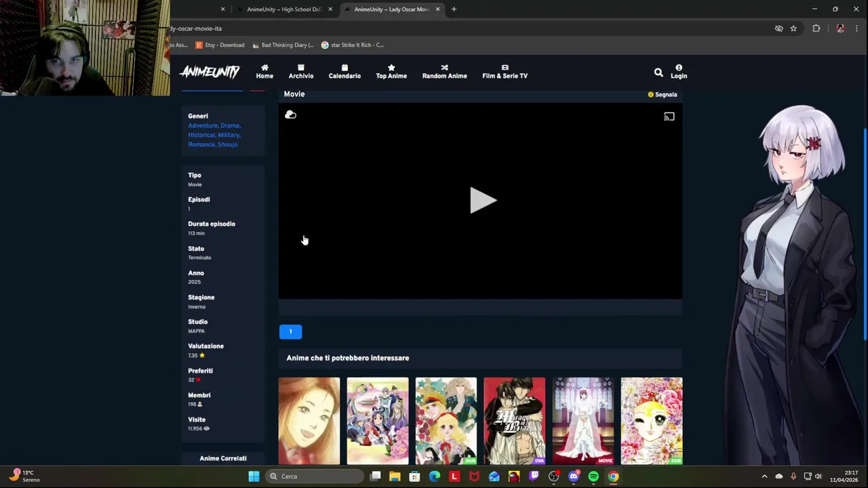
Task: Switch to the High School DxD tab
Action: [x=283, y=9]
